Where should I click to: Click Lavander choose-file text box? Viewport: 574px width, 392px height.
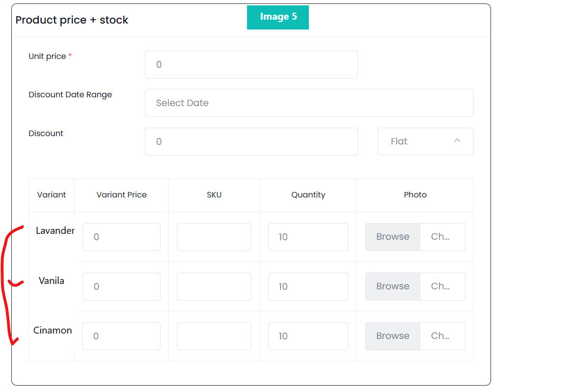tap(442, 237)
